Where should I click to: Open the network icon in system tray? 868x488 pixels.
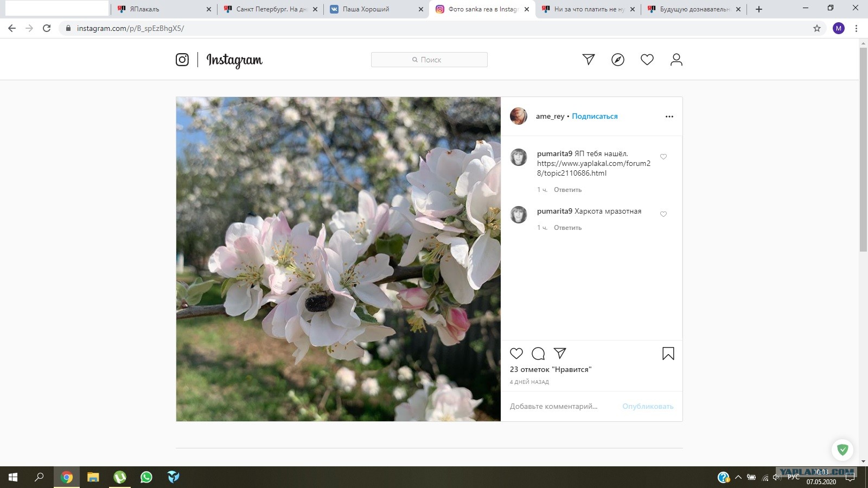coord(765,477)
